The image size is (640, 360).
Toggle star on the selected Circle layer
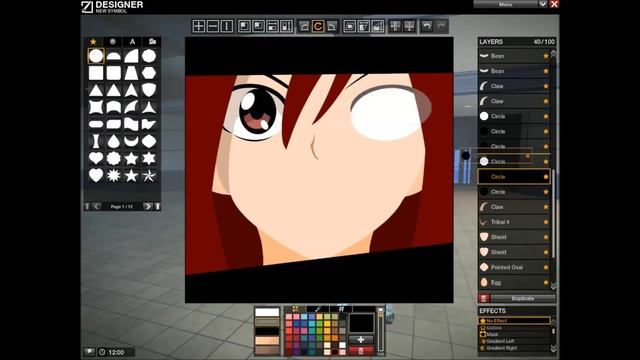click(546, 177)
